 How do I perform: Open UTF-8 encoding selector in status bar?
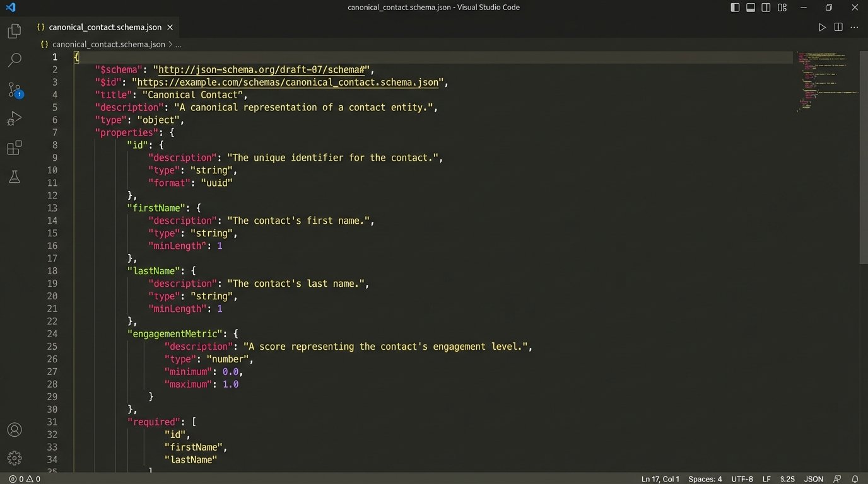[x=742, y=479]
